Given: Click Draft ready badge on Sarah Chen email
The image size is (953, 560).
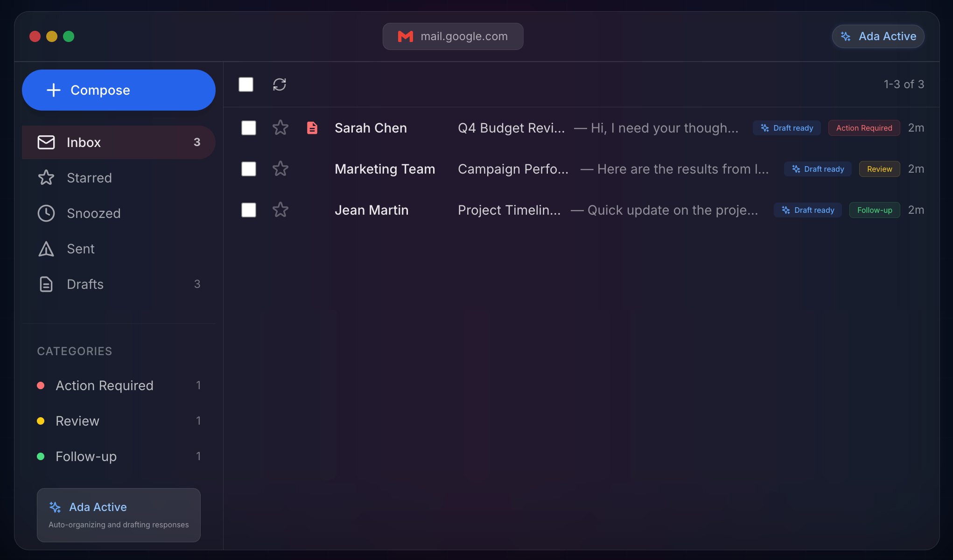Looking at the screenshot, I should point(787,128).
